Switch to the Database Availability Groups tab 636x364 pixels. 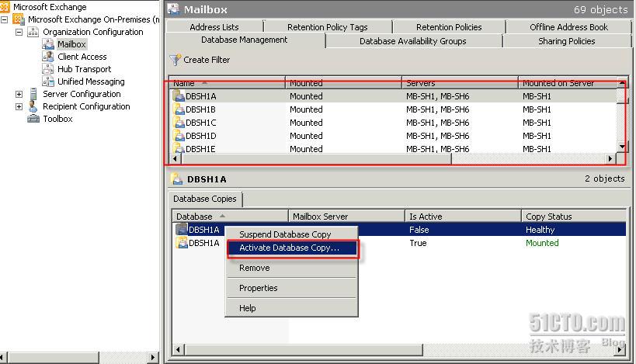(x=412, y=41)
